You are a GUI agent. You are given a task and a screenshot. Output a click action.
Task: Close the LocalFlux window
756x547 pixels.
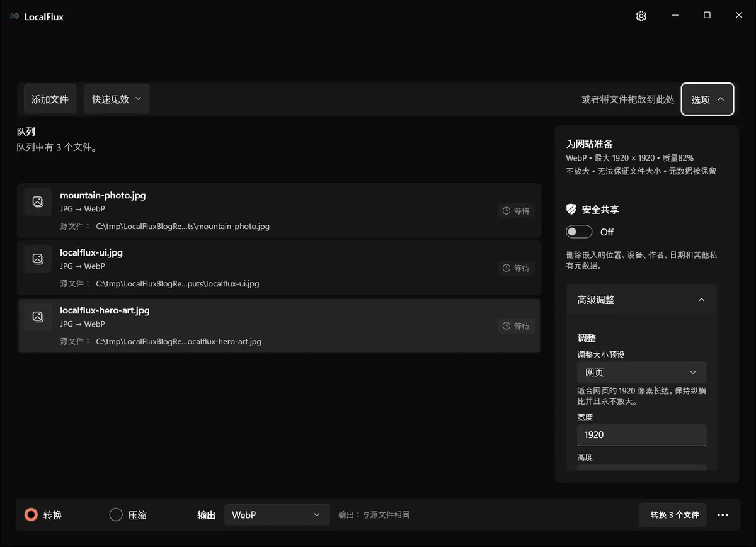pos(739,16)
